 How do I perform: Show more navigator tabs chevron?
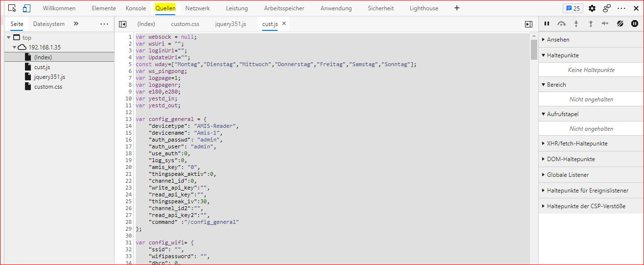tap(76, 24)
